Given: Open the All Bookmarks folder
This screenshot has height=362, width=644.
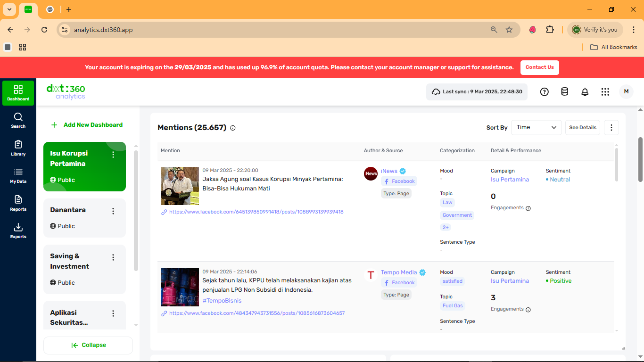Looking at the screenshot, I should point(613,47).
